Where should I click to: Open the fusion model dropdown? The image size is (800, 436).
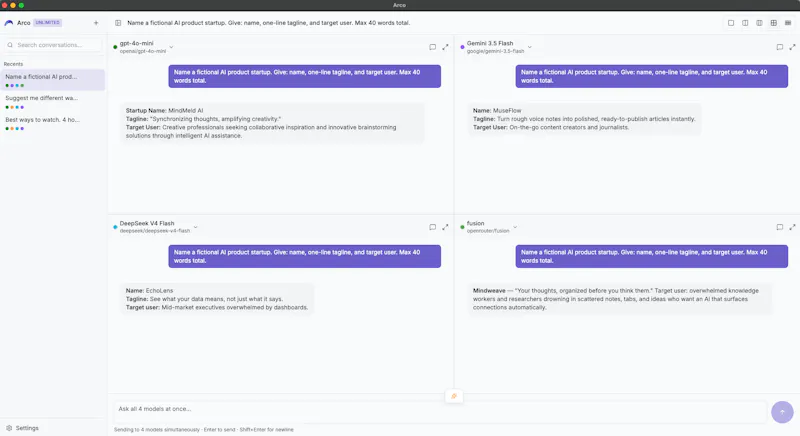(515, 227)
